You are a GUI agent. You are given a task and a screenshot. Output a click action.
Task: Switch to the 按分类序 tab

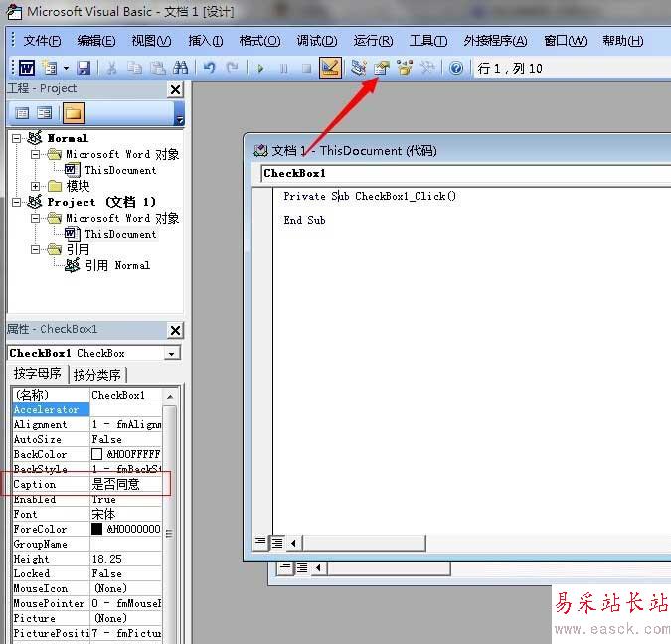(97, 375)
